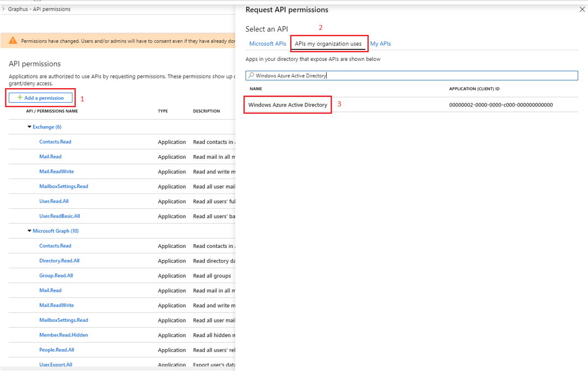Image resolution: width=588 pixels, height=373 pixels.
Task: Collapse the Microsoft Graph (10) group arrow
Action: 29,231
